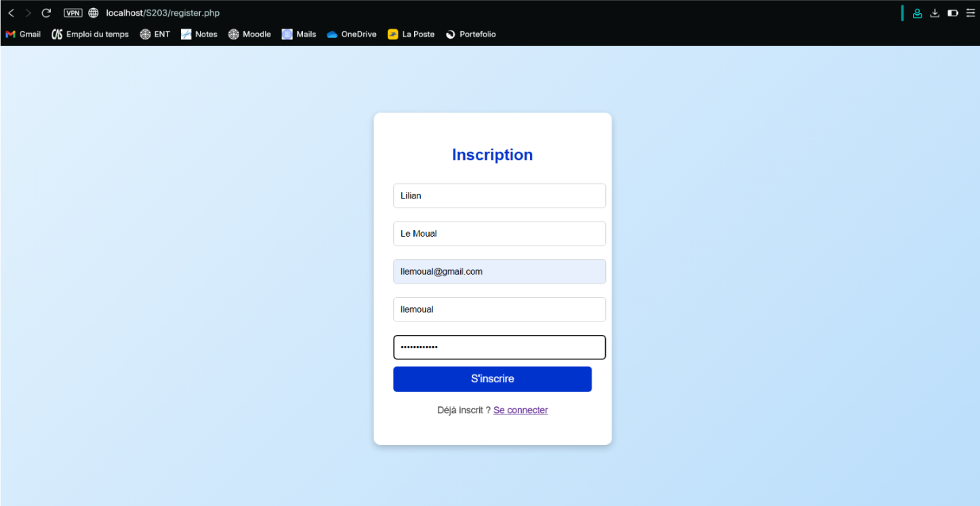Viewport: 980px width, 506px height.
Task: Open the easy setup sliders menu
Action: (x=970, y=13)
